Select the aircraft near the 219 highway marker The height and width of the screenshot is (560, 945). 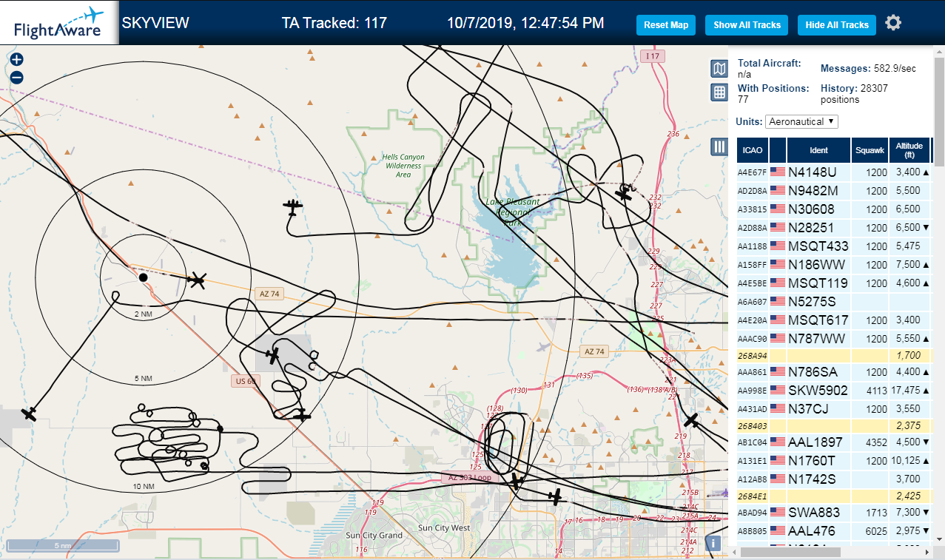coord(690,420)
